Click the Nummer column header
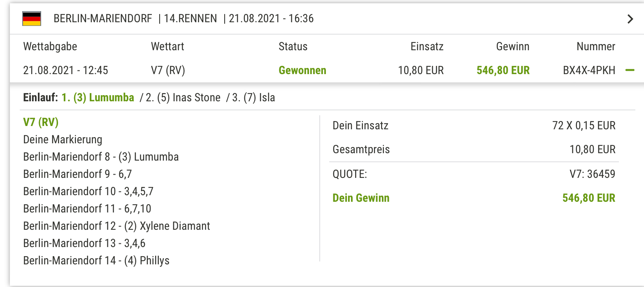This screenshot has height=287, width=644. [596, 47]
